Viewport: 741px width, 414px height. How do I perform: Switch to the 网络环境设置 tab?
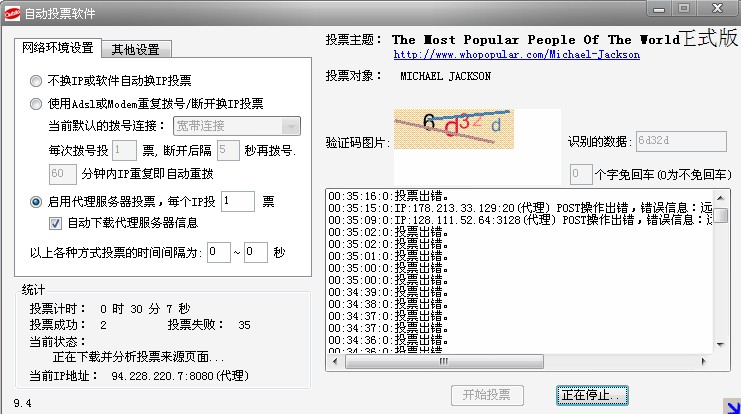coord(58,48)
